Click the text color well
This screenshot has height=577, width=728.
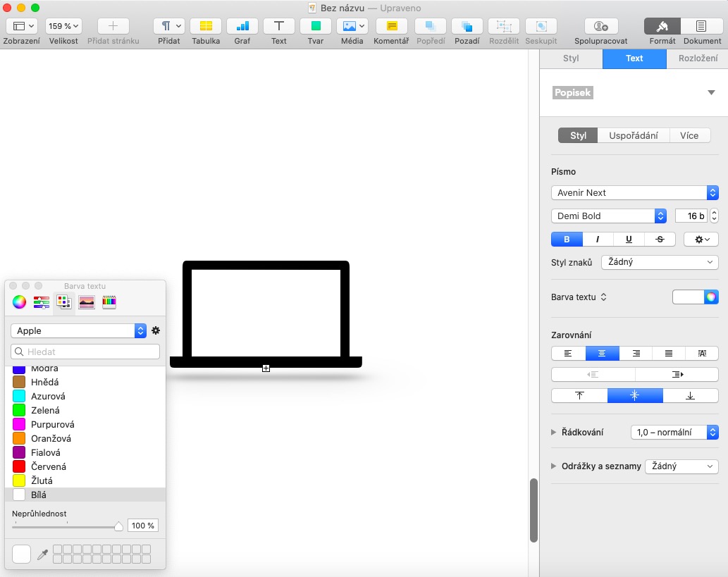[x=689, y=297]
